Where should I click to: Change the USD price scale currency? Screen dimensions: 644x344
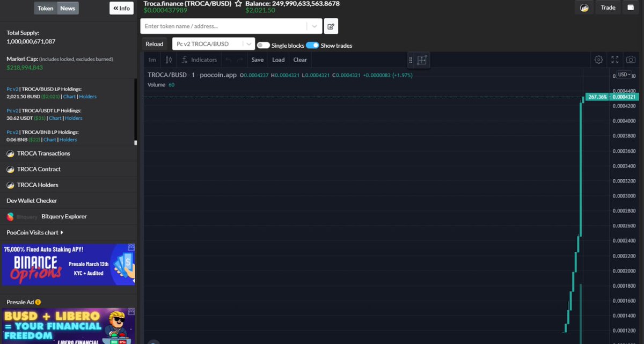625,75
